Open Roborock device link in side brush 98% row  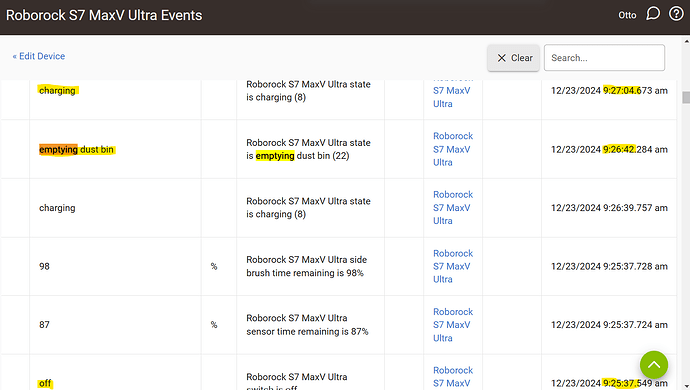point(453,266)
